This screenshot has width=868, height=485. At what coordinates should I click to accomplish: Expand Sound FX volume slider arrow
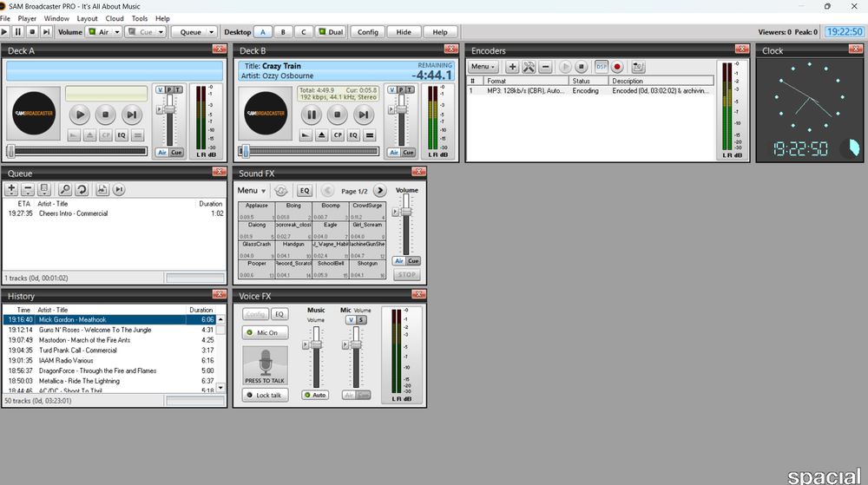(x=395, y=212)
